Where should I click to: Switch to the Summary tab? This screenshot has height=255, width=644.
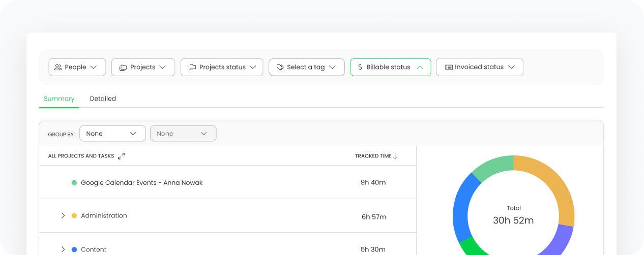[x=59, y=99]
